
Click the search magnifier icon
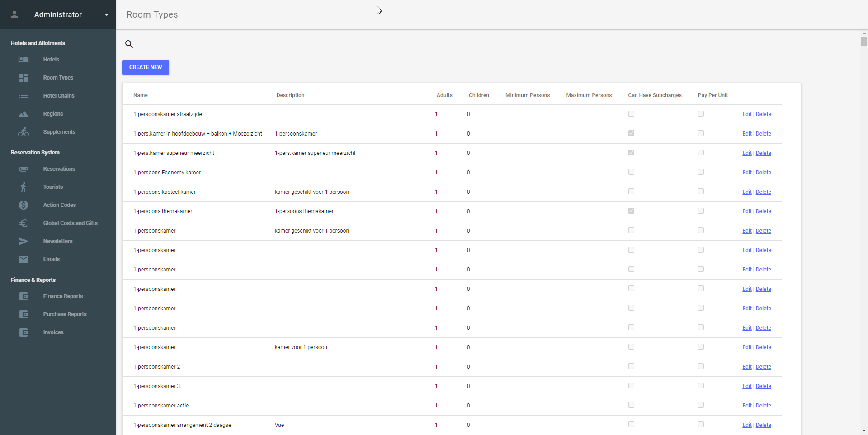(129, 44)
